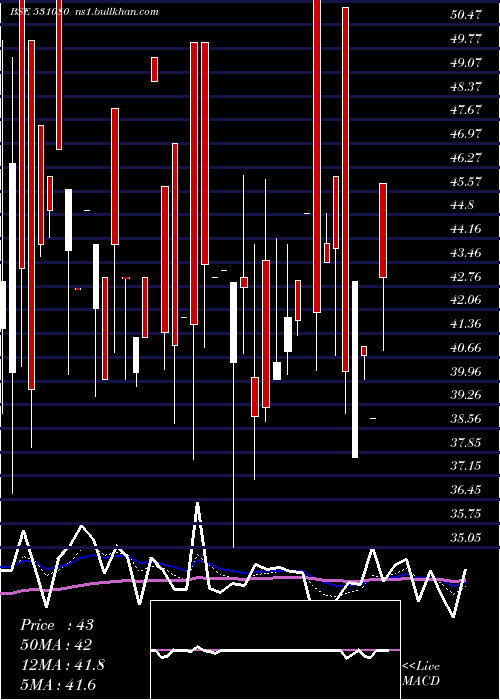
Task: Select the 37.85 axis value
Action: (466, 442)
